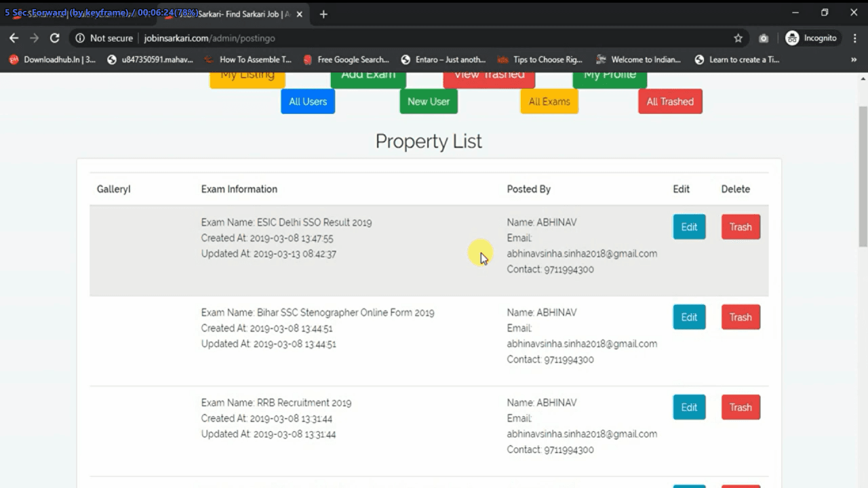Open u847350591.mahav bookmark

pyautogui.click(x=151, y=60)
